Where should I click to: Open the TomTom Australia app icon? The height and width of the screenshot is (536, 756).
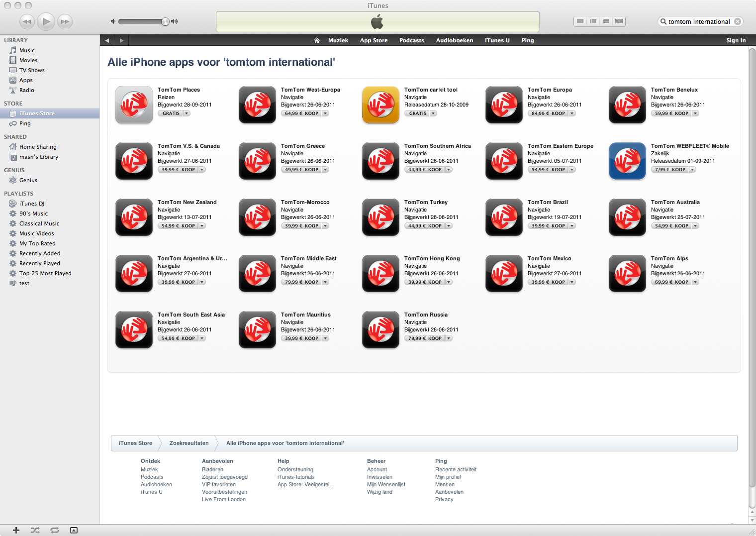[627, 217]
